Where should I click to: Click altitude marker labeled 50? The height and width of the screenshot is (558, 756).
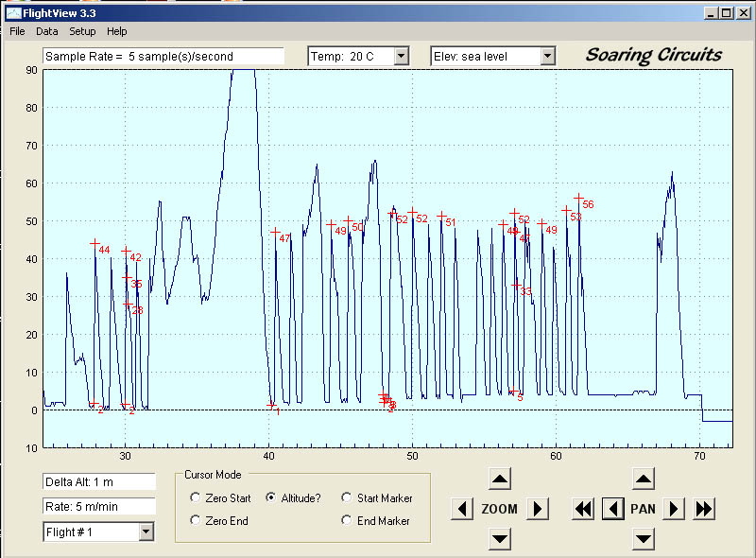point(348,220)
